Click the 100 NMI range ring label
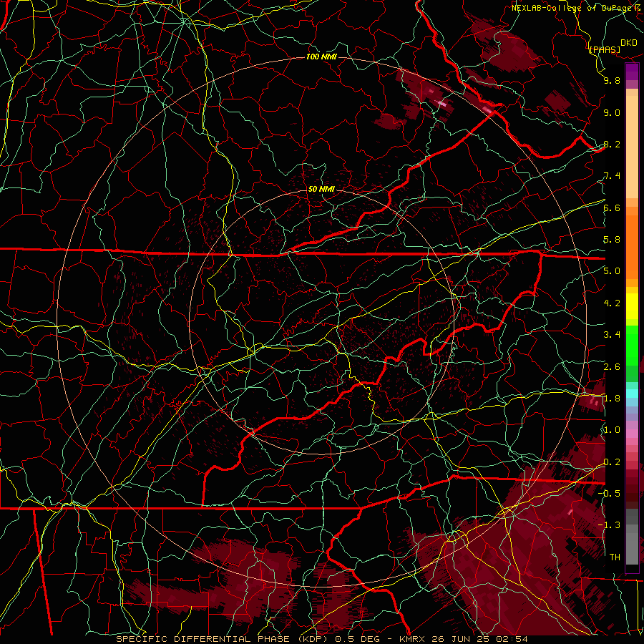The width and height of the screenshot is (644, 644). point(321,57)
